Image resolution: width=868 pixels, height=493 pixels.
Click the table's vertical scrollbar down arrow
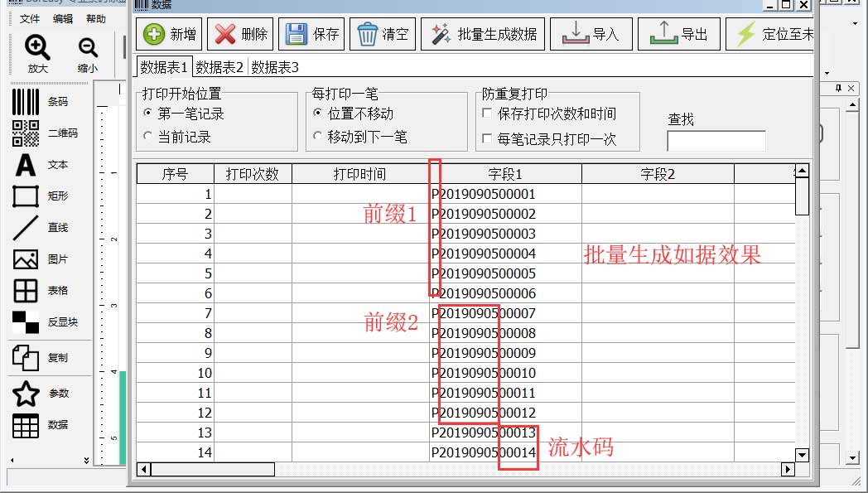click(802, 454)
